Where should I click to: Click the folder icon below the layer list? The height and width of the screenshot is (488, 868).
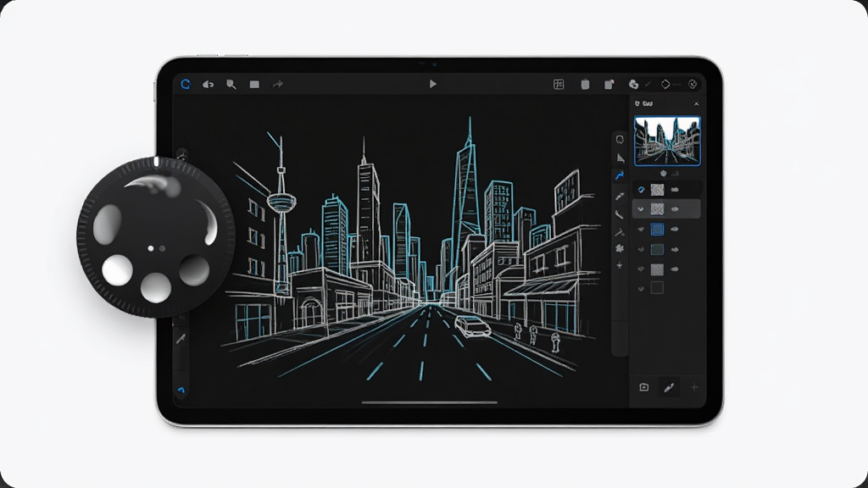644,387
